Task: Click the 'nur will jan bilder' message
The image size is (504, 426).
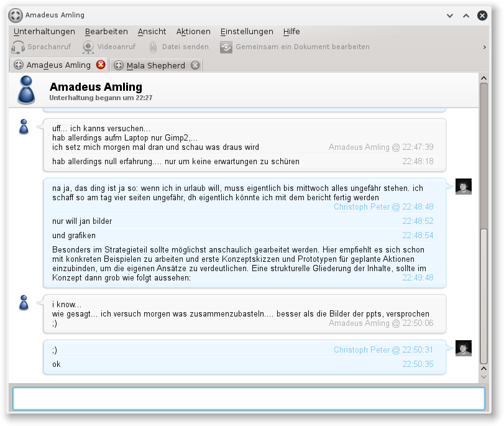Action: [82, 221]
